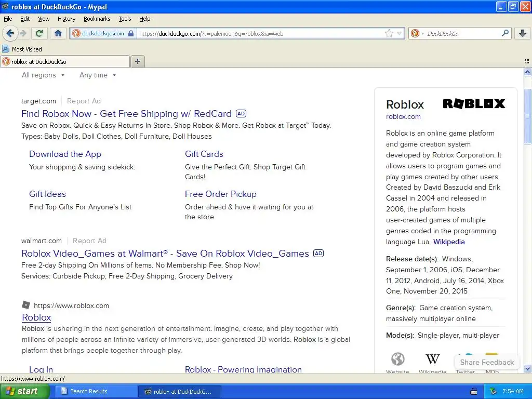Viewport: 532px width, 399px height.
Task: Bookmark this page with the star icon
Action: coord(389,33)
